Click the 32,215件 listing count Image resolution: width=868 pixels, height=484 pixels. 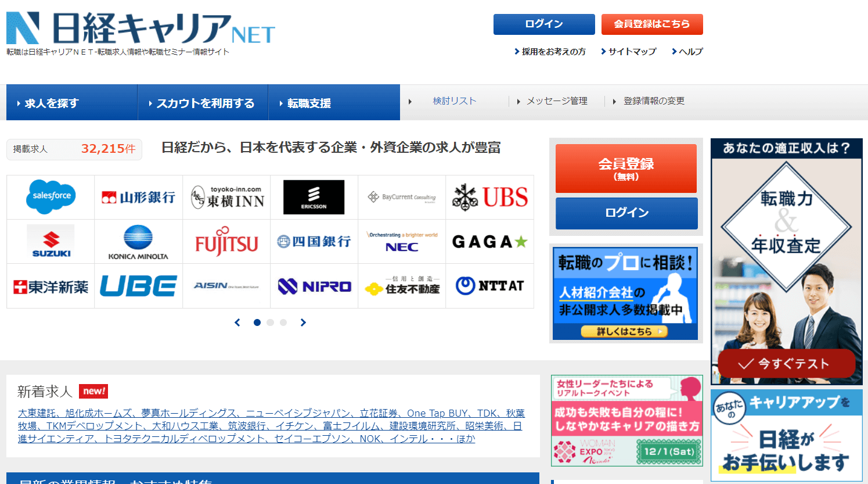108,149
